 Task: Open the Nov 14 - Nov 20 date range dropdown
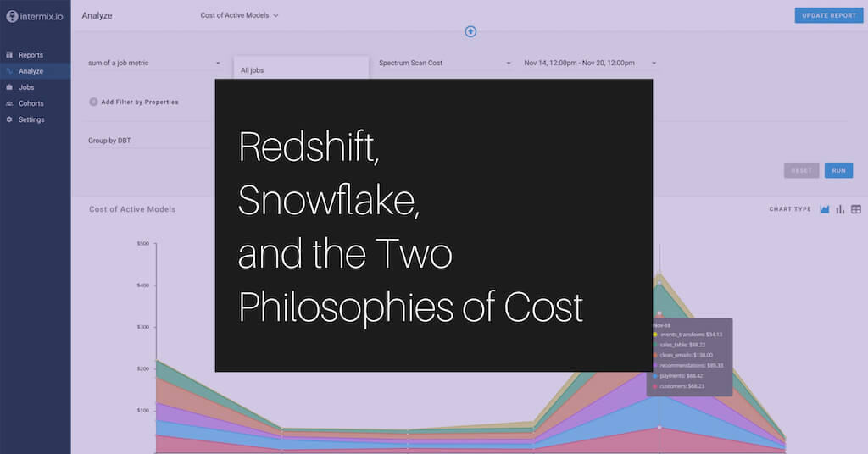point(654,64)
